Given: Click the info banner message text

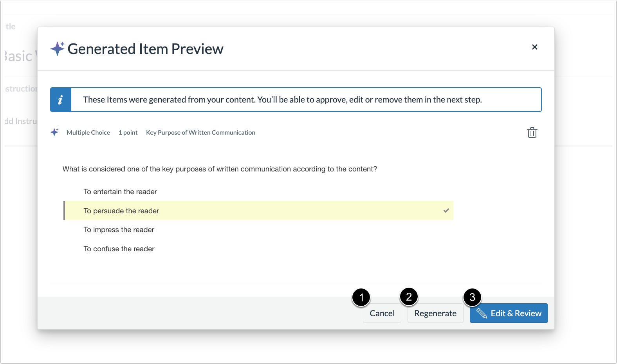Looking at the screenshot, I should pyautogui.click(x=282, y=100).
